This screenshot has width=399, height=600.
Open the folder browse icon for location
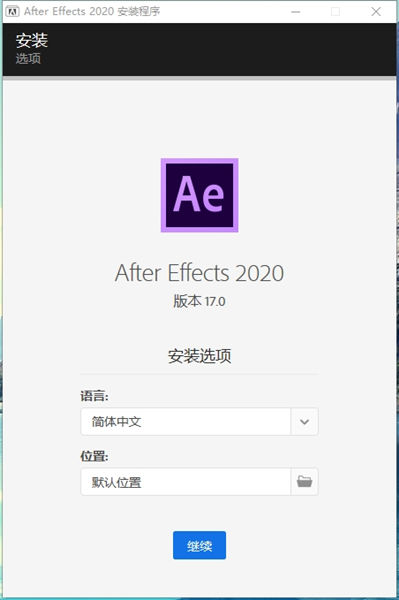(305, 481)
